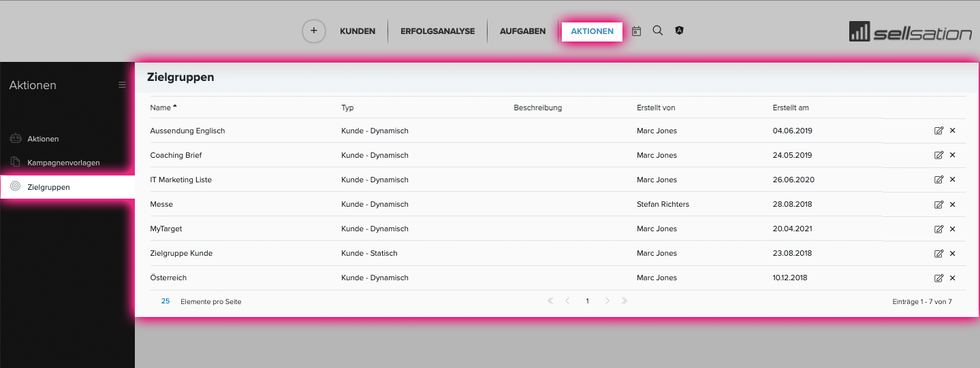Screen dimensions: 980x368
Task: Delete the Messe target group
Action: click(x=953, y=204)
